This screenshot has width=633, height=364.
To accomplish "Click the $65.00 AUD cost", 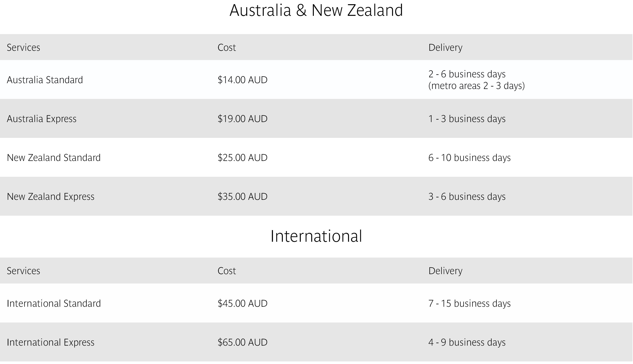I will [242, 342].
